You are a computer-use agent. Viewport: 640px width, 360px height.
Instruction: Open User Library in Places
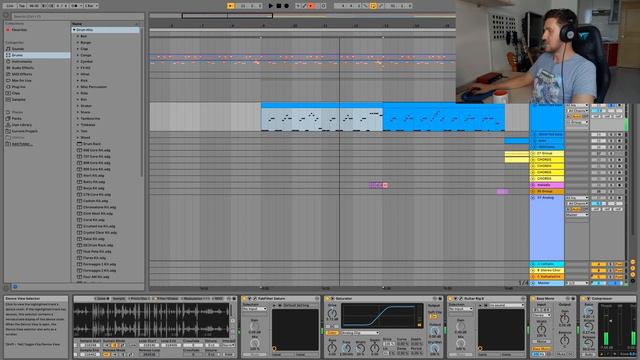pos(22,124)
